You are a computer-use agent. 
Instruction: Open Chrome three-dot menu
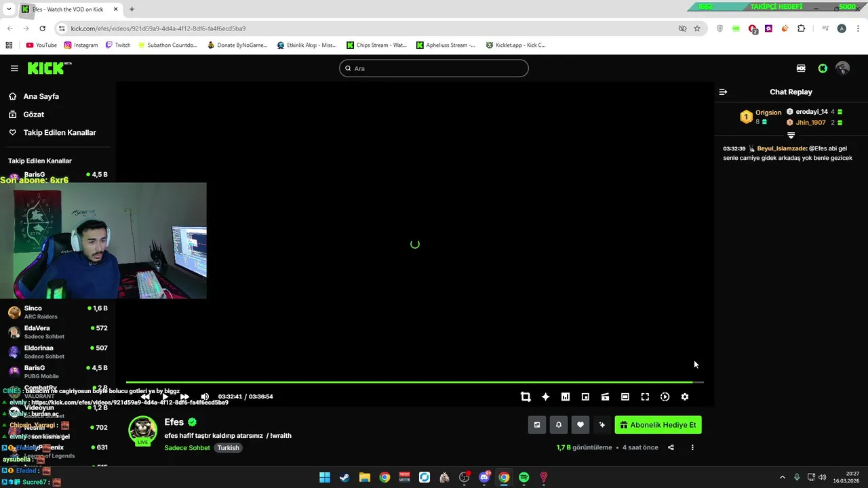(858, 28)
